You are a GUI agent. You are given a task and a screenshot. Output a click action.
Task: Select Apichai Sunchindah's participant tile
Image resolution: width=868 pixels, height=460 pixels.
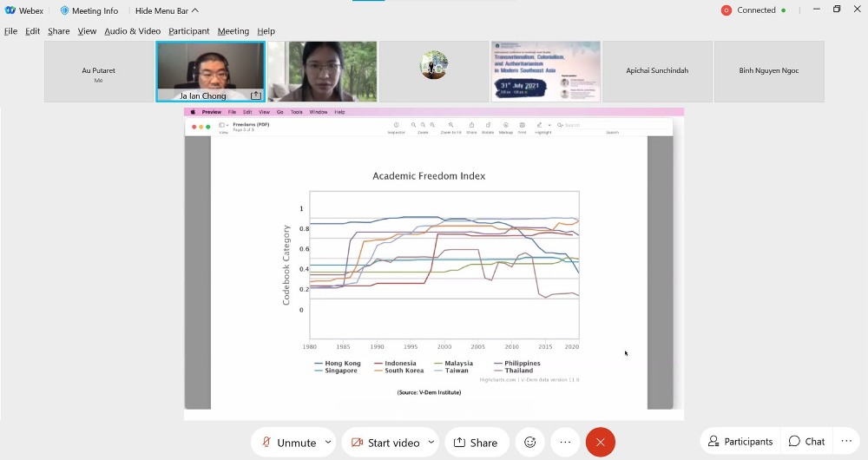pyautogui.click(x=657, y=71)
